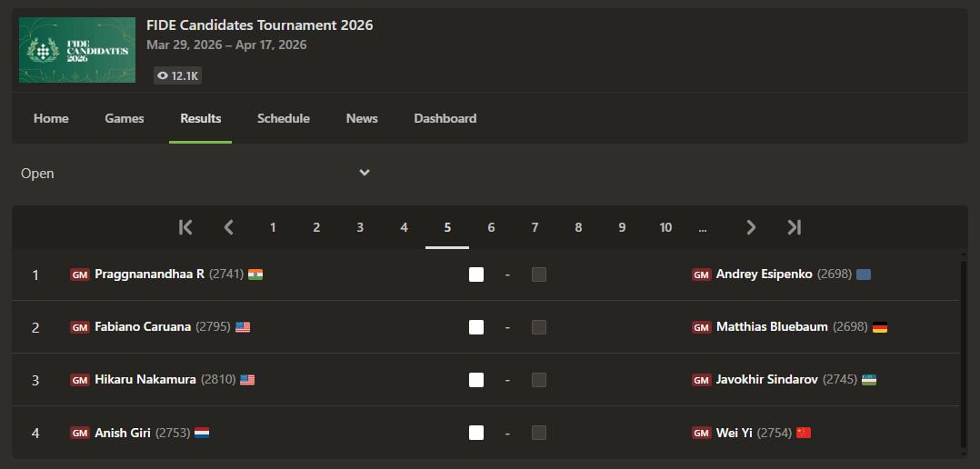The height and width of the screenshot is (469, 980).
Task: Select round 6 in pagination
Action: [491, 227]
